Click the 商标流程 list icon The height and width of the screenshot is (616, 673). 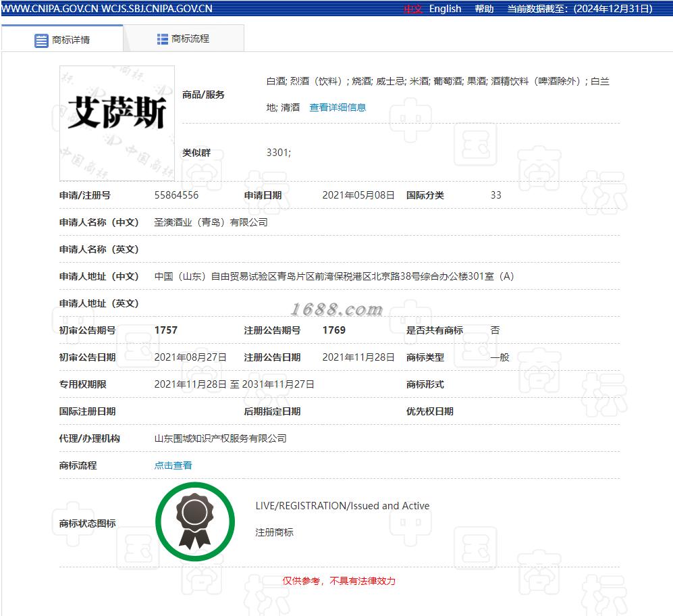tap(162, 39)
